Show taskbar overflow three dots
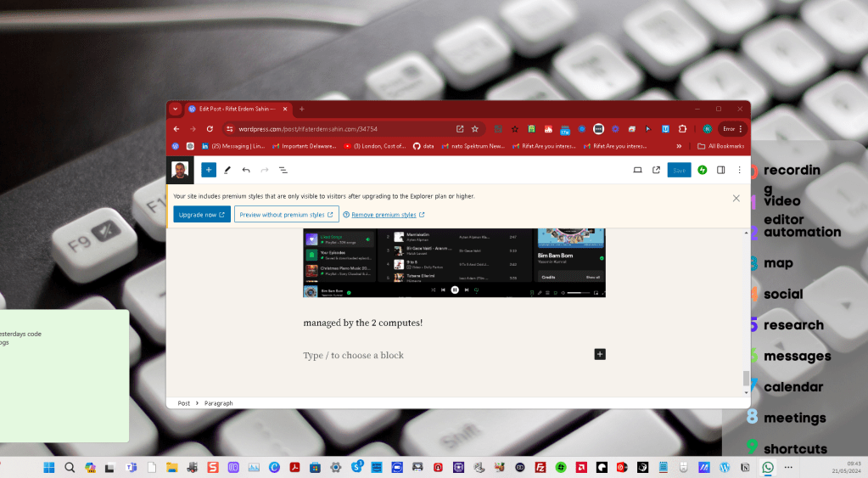Image resolution: width=868 pixels, height=478 pixels. 788,467
